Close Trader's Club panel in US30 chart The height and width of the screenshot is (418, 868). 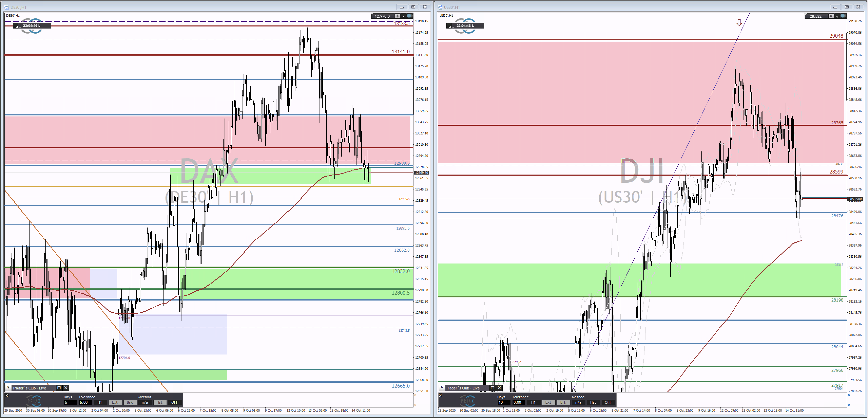click(x=499, y=388)
